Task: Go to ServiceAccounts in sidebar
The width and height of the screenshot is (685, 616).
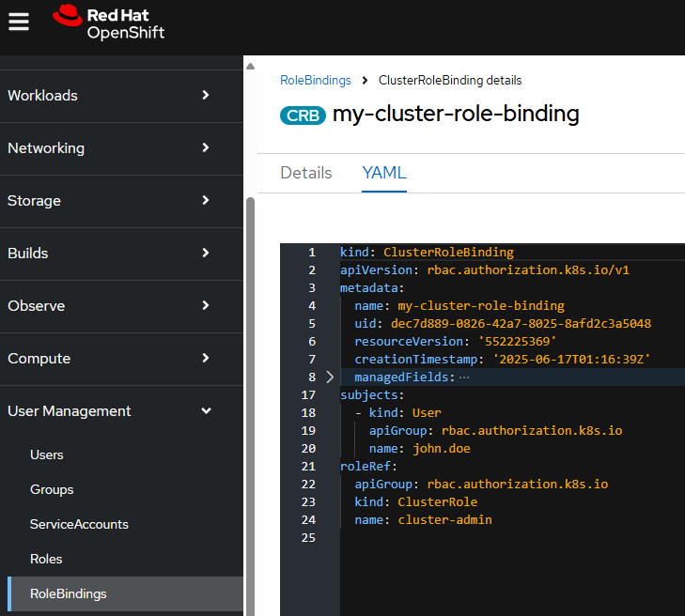Action: click(79, 524)
